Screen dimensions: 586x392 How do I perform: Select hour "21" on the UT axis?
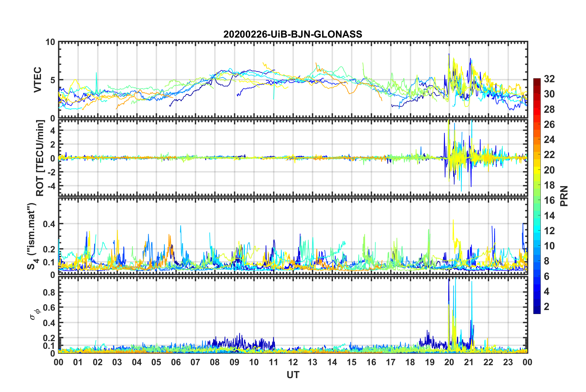pyautogui.click(x=469, y=362)
